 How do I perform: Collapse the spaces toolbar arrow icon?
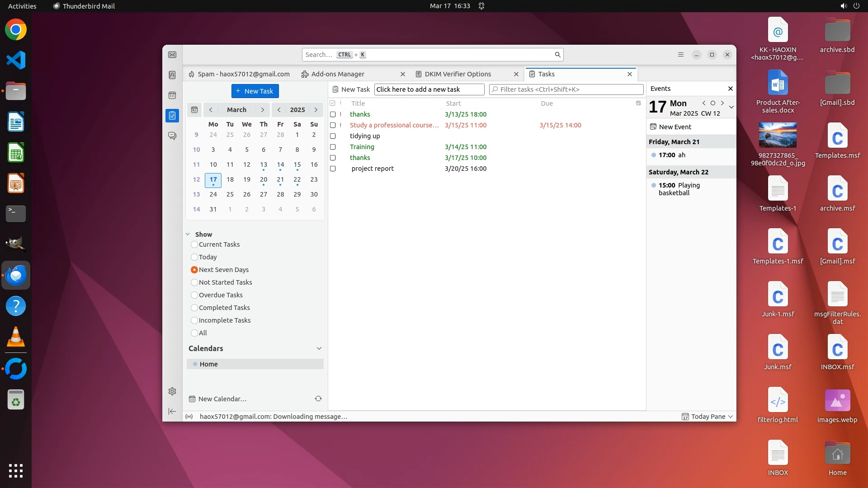[x=172, y=411]
